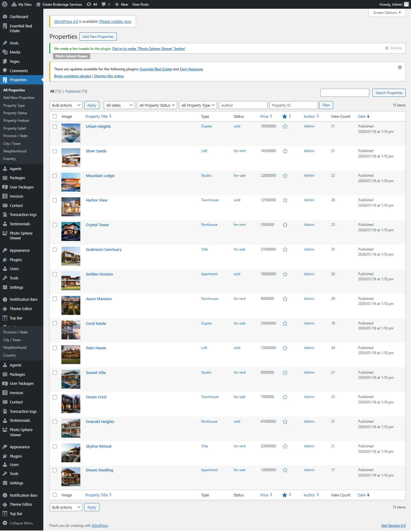Open the All Property Type dropdown
The height and width of the screenshot is (532, 411).
coord(198,105)
